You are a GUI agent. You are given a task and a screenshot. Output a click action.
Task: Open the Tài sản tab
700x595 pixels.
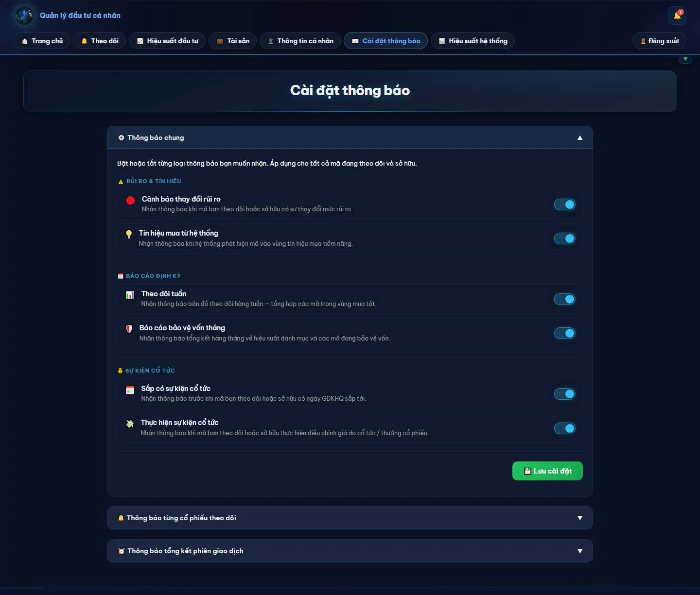click(233, 41)
